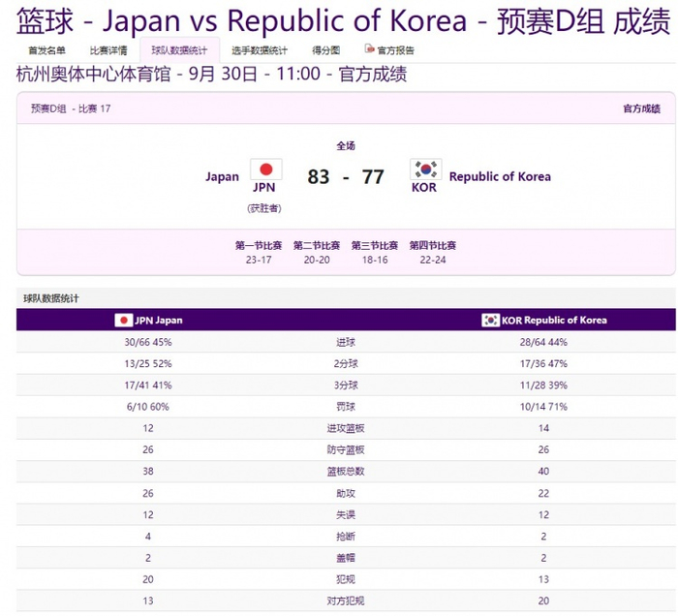Click the document icon beside 官方报告
Screen dimensions: 678x616
click(369, 49)
